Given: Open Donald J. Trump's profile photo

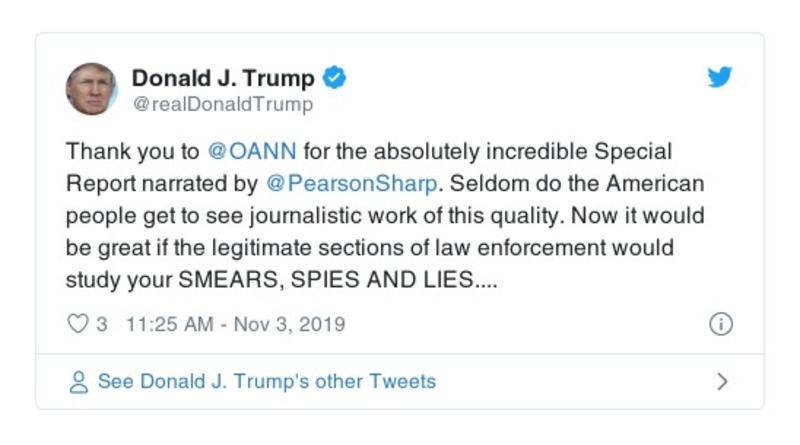Looking at the screenshot, I should click(92, 89).
